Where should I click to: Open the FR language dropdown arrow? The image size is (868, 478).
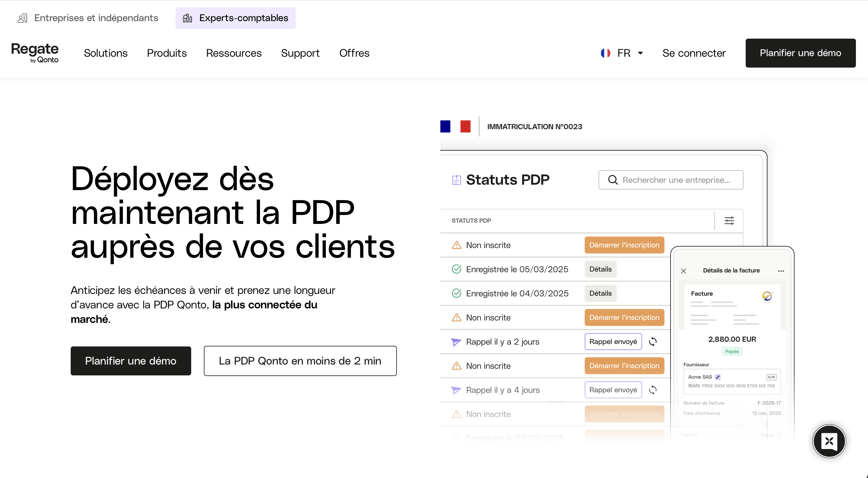tap(640, 53)
